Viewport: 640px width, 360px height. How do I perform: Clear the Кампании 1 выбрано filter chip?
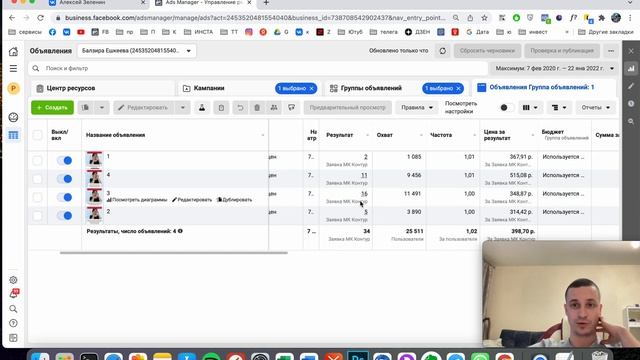311,88
